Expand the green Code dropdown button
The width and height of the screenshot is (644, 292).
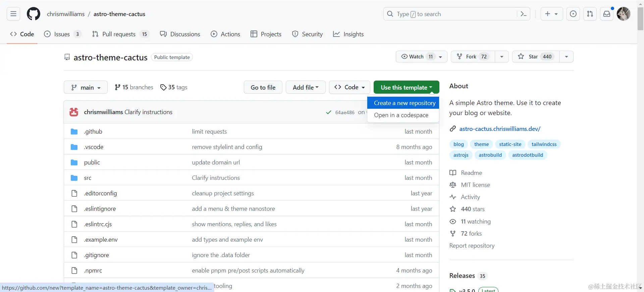coord(350,87)
